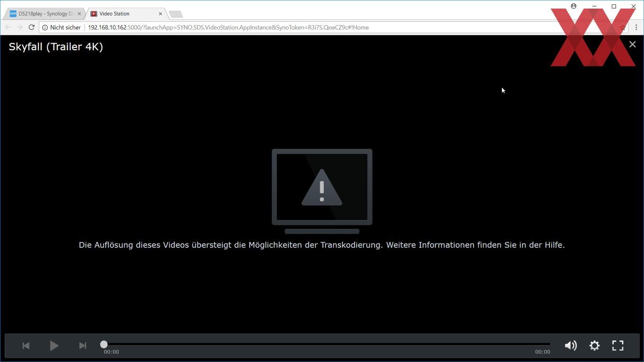The width and height of the screenshot is (644, 362).
Task: Click elapsed time 00:00 label
Action: point(111,352)
